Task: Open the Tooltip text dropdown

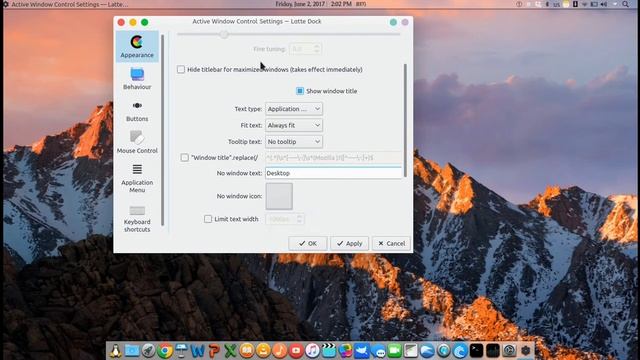Action: pos(294,142)
